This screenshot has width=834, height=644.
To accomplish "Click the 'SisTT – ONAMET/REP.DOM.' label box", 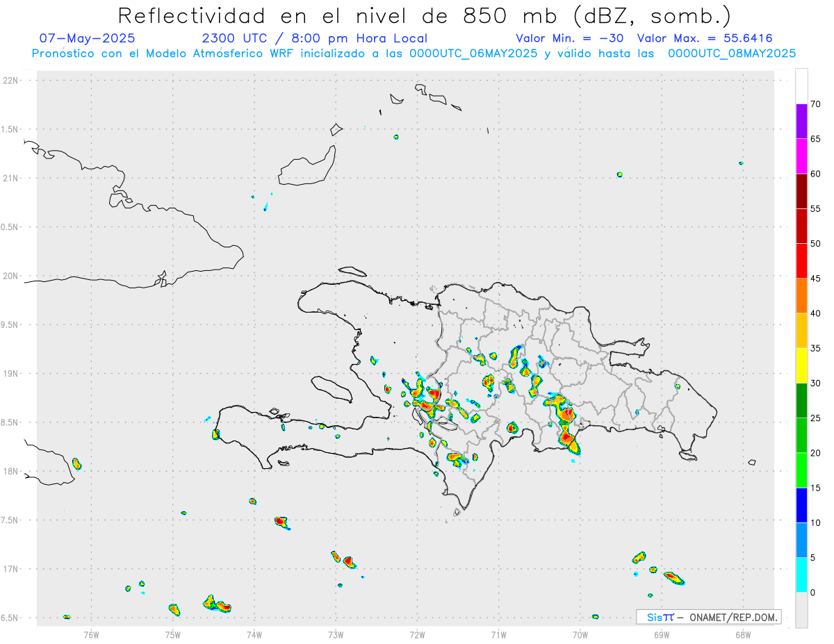I will (709, 617).
